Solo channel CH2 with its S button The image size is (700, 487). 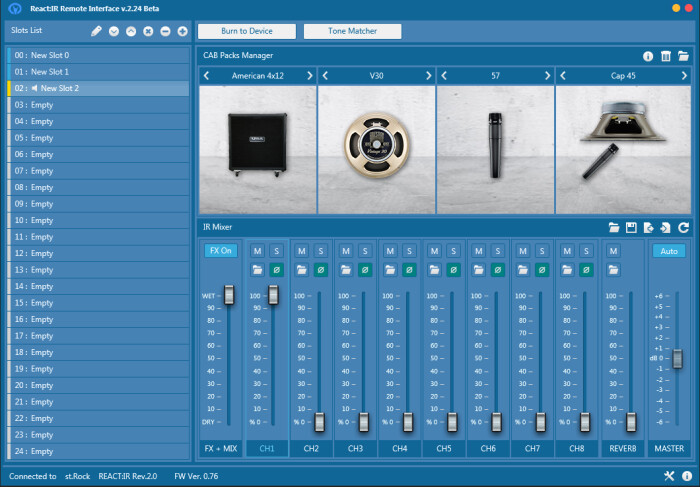point(320,251)
